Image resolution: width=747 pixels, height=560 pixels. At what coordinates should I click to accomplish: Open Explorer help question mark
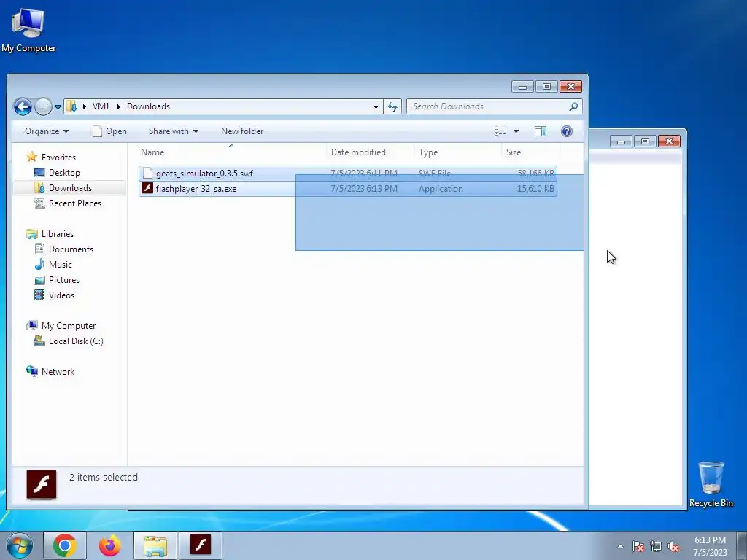tap(566, 131)
